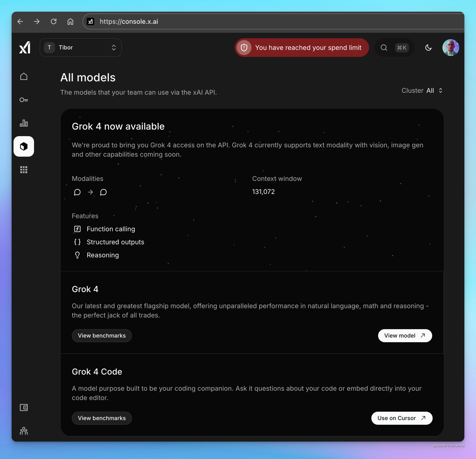Click the spend limit warning banner
Image resolution: width=476 pixels, height=459 pixels.
tap(302, 48)
